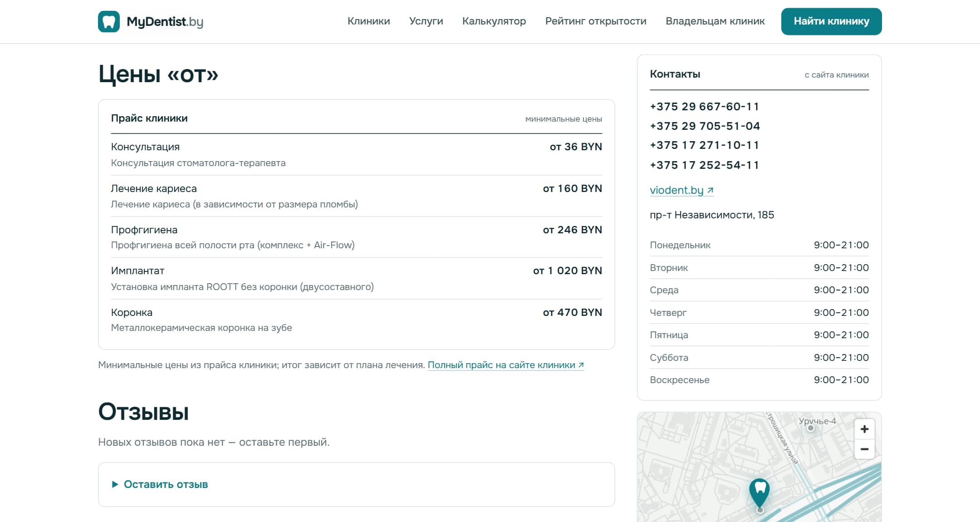Click phone number +375 17 271-10-11

pos(704,145)
